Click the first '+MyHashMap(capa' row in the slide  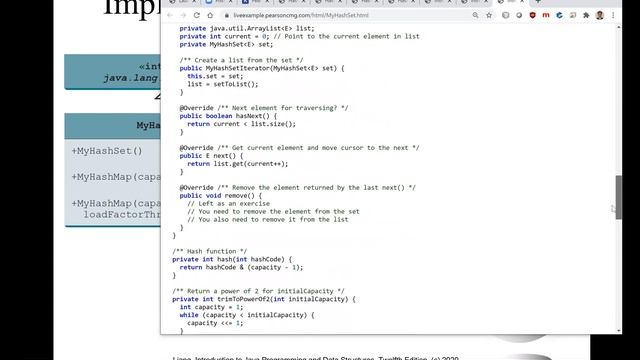tap(116, 177)
